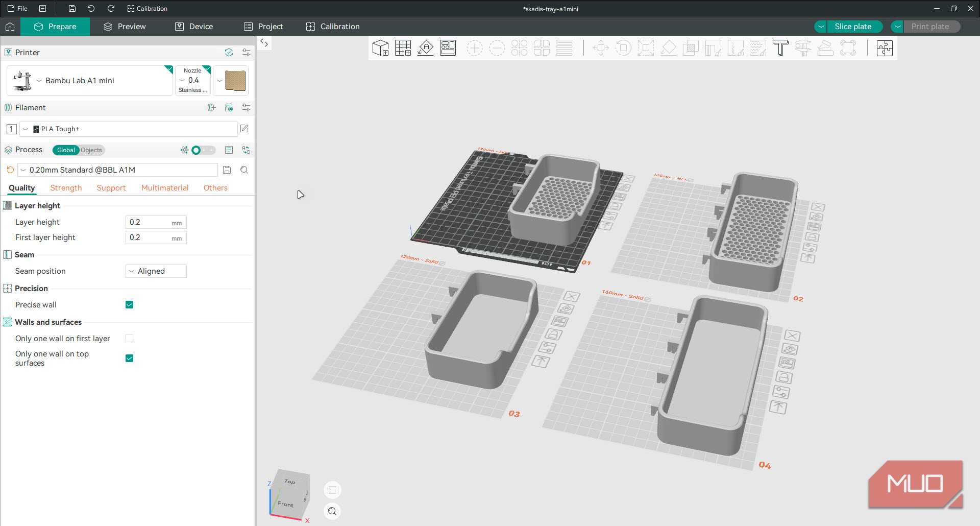Image resolution: width=980 pixels, height=526 pixels.
Task: Open the build plate type dropdown
Action: click(231, 81)
